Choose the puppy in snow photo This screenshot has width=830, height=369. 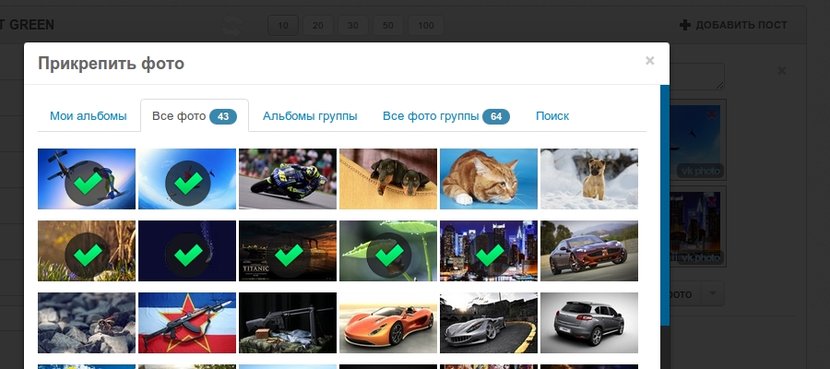click(x=589, y=179)
